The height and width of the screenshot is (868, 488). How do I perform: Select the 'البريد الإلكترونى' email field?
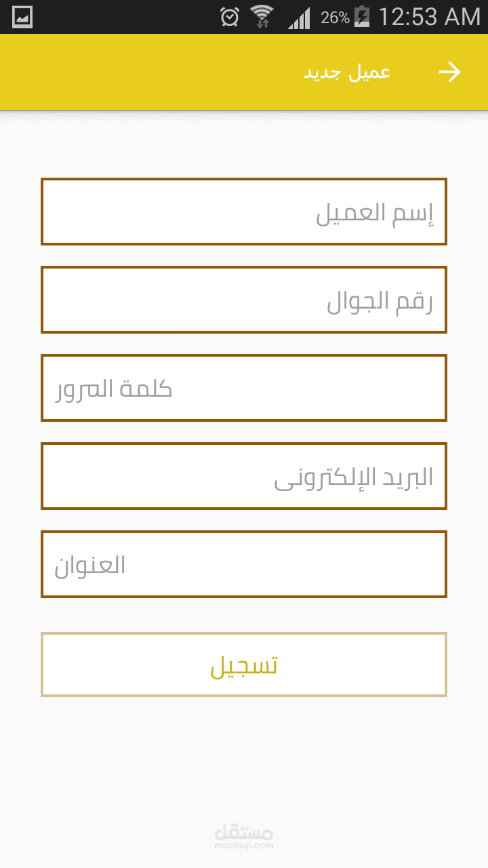244,476
